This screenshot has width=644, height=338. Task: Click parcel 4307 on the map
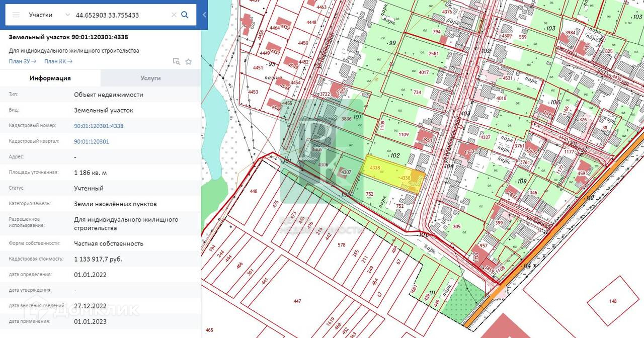(x=346, y=173)
